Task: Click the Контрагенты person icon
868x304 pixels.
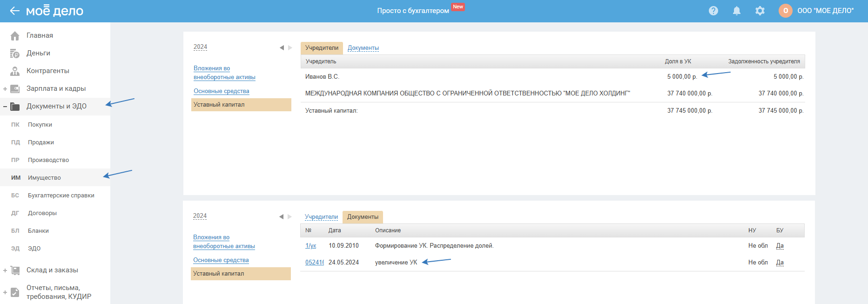Action: click(x=15, y=71)
